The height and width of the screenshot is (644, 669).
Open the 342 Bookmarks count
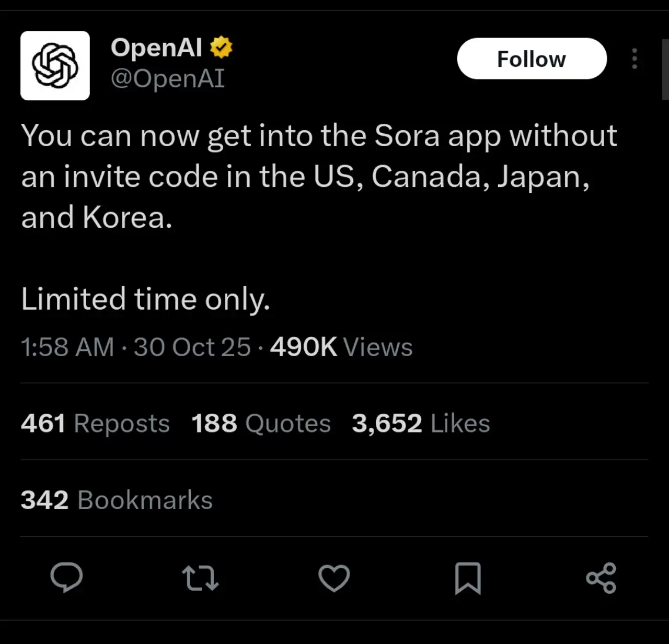point(117,500)
